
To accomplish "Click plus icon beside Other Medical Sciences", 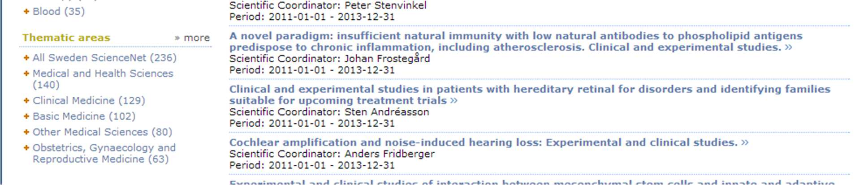I will pos(26,132).
